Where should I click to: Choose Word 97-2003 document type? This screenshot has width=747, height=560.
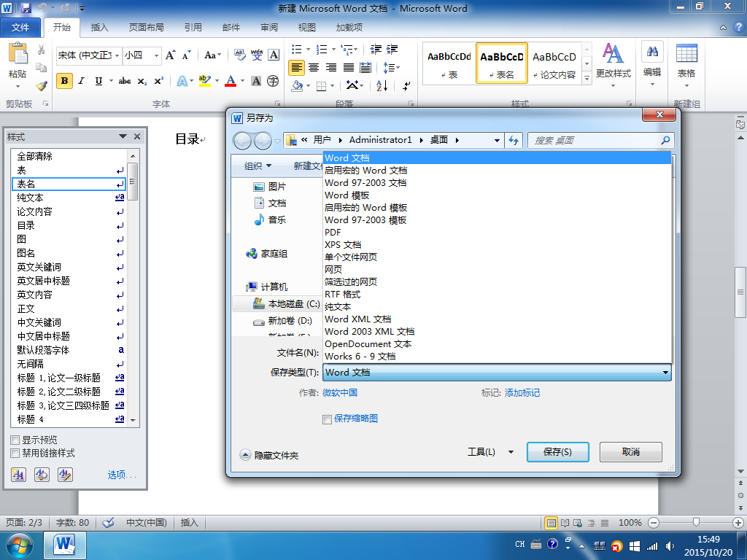pos(497,183)
